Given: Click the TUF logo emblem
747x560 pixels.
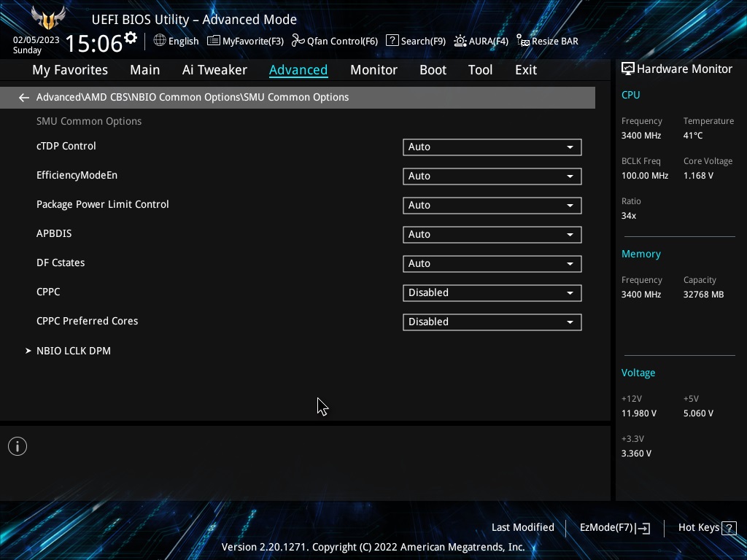Looking at the screenshot, I should click(48, 17).
